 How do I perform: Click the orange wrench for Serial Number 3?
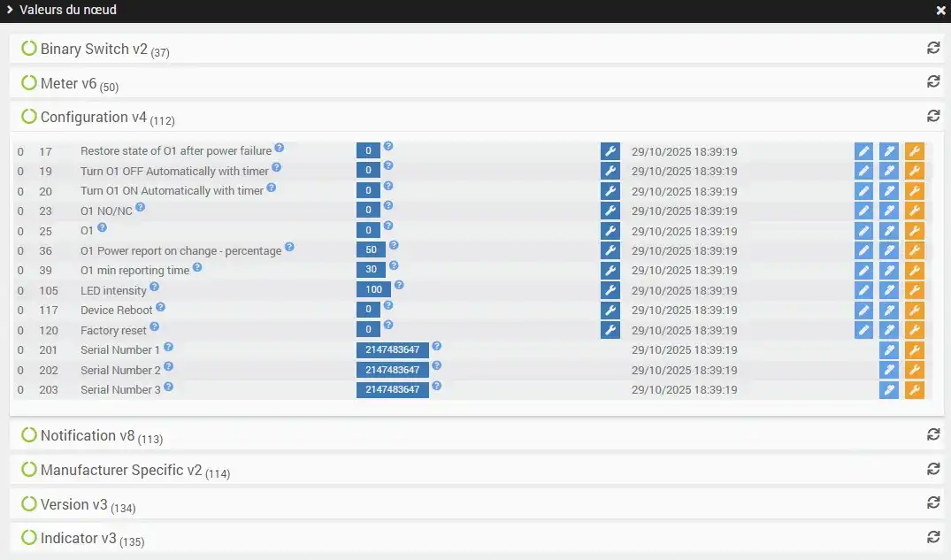pos(914,390)
